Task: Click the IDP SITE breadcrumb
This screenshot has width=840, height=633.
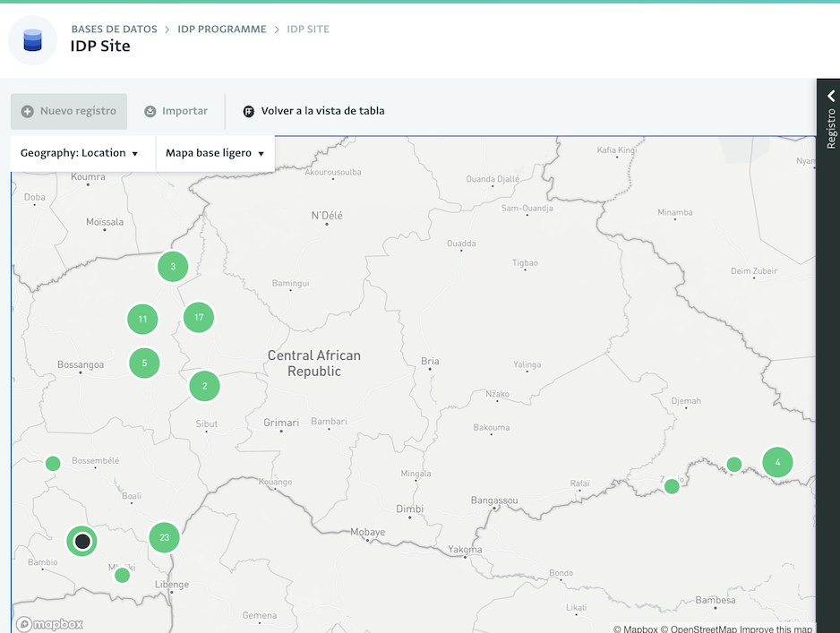Action: coord(308,29)
